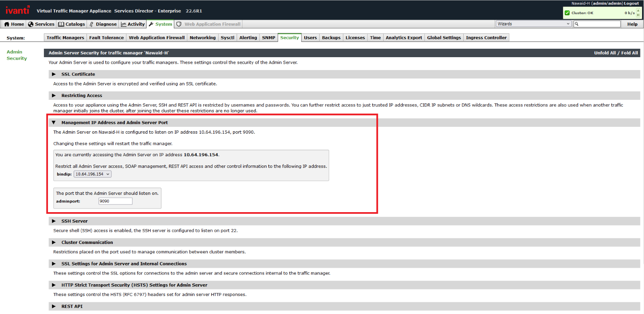Click the Web Application Firewall shield icon
644x314 pixels.
[x=179, y=24]
